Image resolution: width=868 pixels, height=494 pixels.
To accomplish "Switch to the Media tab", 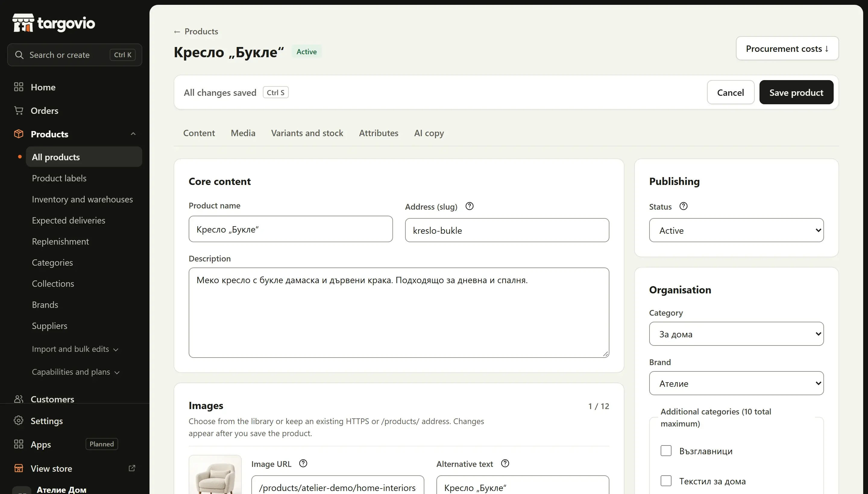I will coord(243,133).
